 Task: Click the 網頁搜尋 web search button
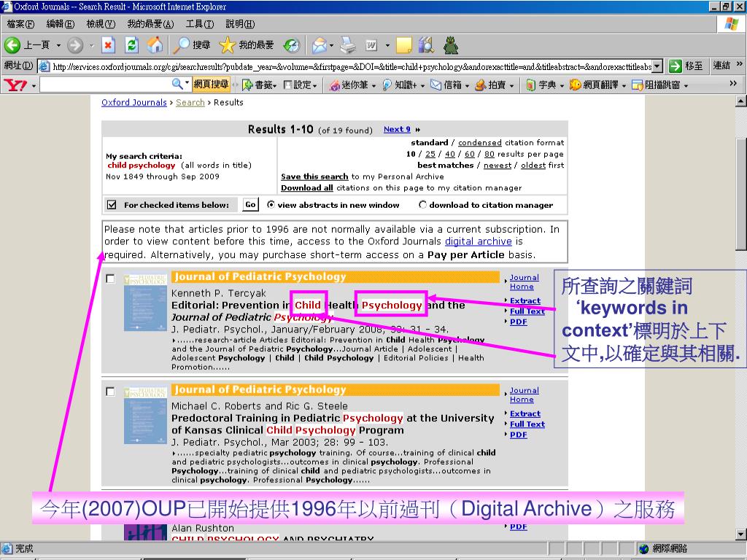pos(211,85)
